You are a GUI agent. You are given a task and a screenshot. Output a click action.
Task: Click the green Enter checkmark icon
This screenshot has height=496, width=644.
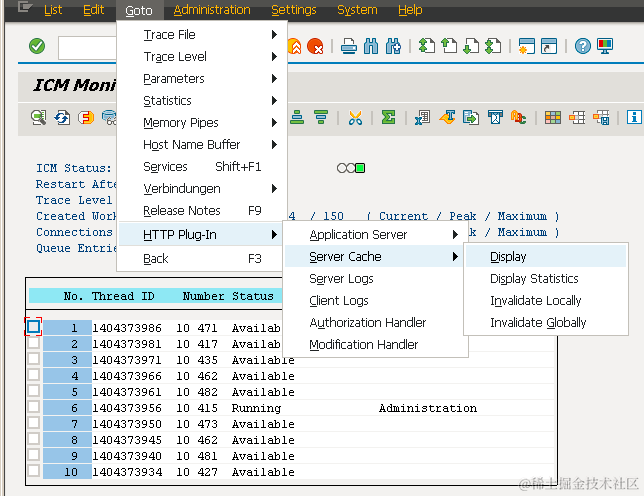pos(37,46)
